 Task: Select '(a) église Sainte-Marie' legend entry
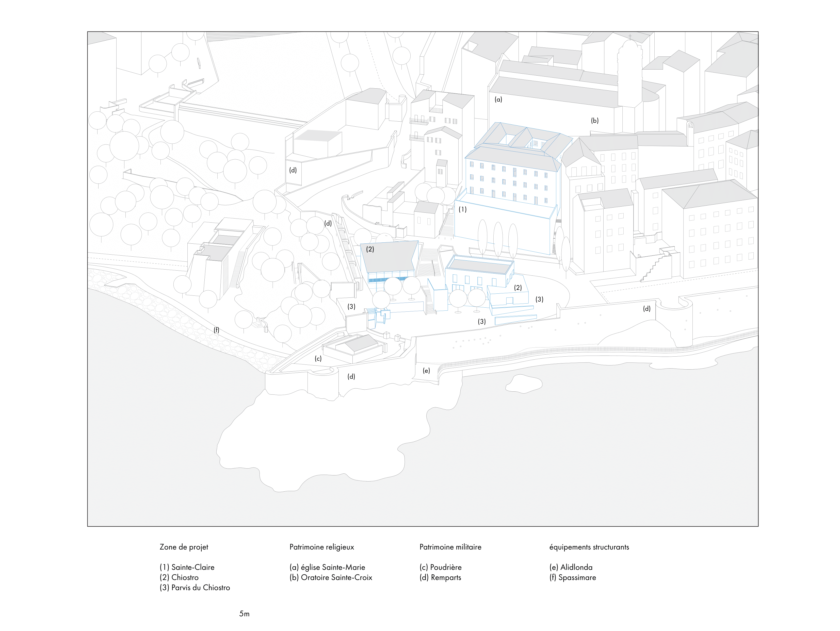tap(327, 567)
